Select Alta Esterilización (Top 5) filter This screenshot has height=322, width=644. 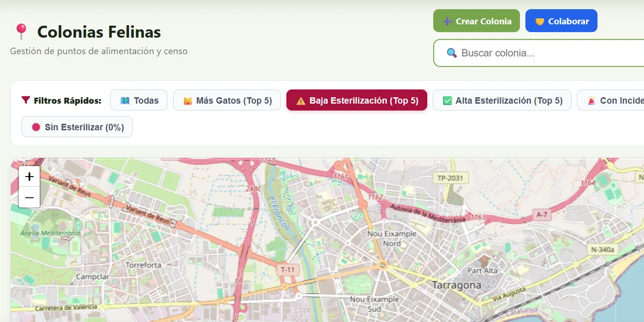(502, 100)
